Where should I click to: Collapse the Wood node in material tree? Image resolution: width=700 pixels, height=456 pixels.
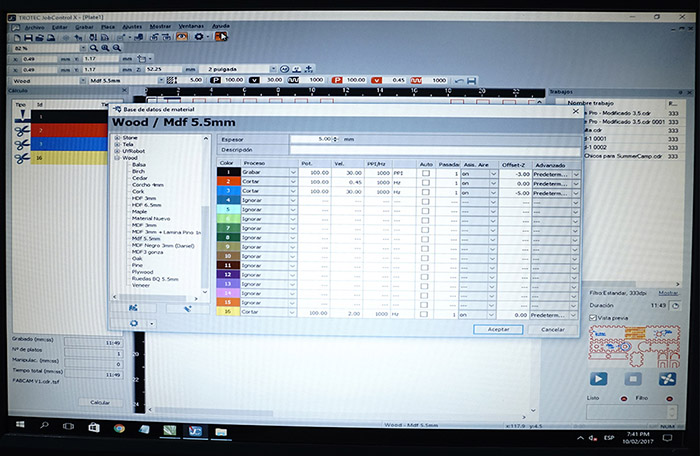[117, 158]
